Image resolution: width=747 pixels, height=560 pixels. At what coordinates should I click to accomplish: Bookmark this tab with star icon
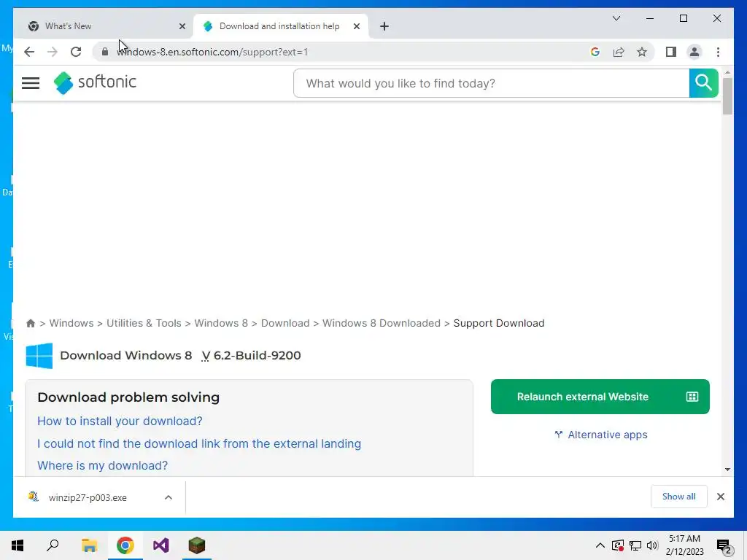(x=642, y=52)
